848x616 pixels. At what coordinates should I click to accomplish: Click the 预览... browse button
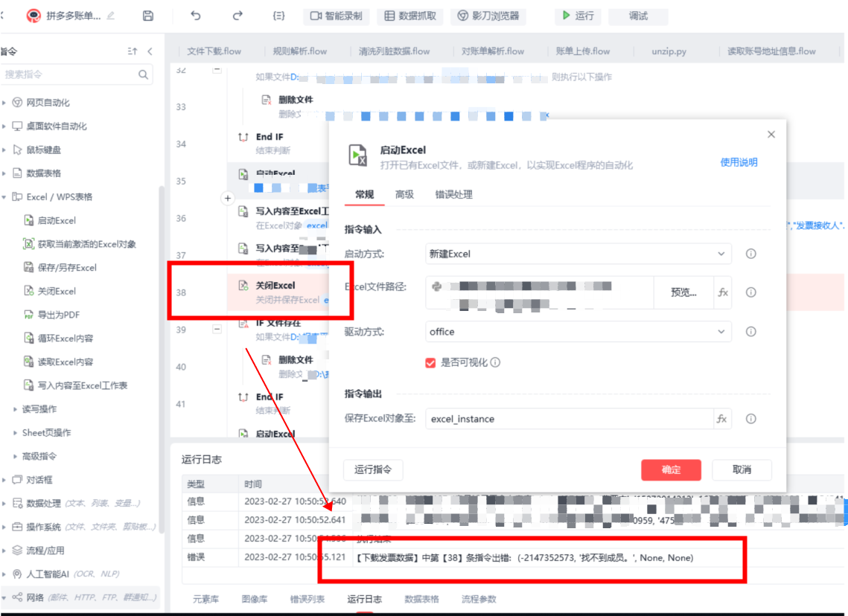point(683,292)
